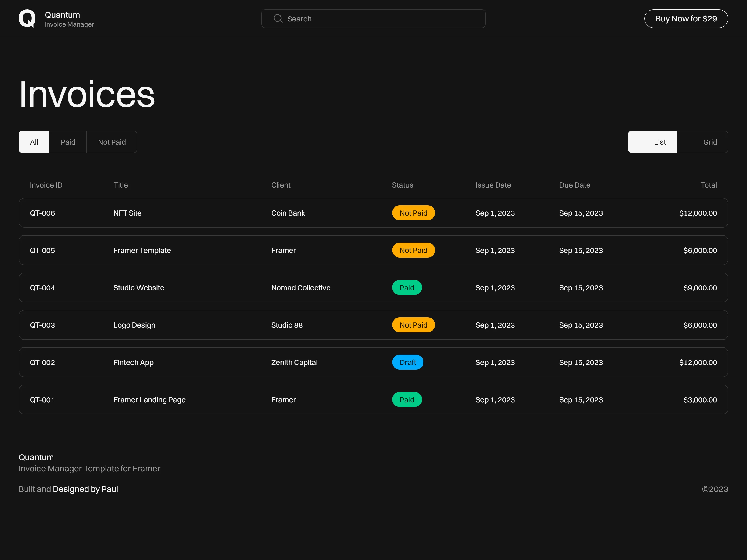Click the Invoice Manager Template for Framer text
This screenshot has height=560, width=747.
point(89,469)
